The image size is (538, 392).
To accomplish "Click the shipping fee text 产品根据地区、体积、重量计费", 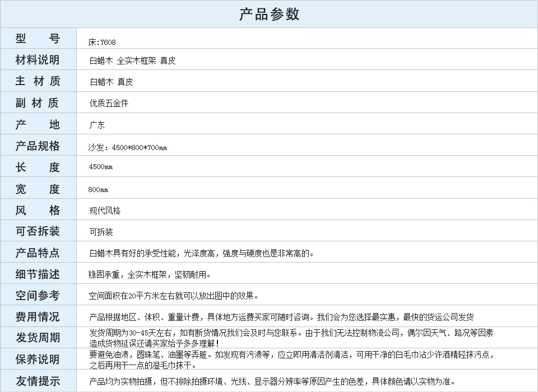I will pos(281,317).
